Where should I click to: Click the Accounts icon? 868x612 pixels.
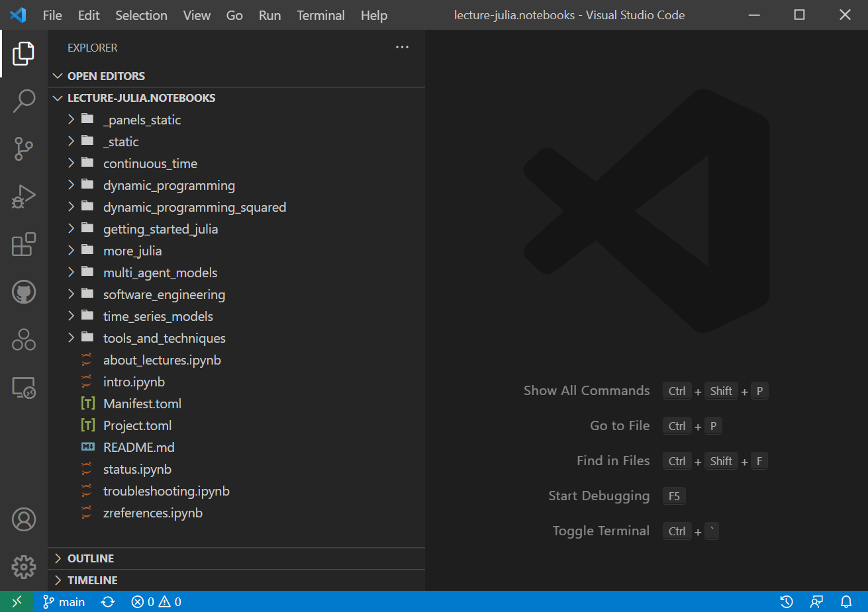tap(24, 519)
